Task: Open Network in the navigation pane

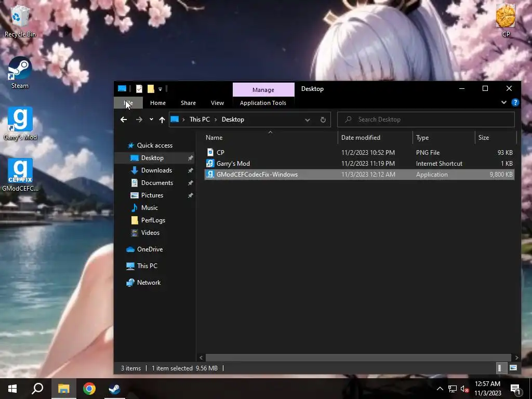Action: coord(149,282)
